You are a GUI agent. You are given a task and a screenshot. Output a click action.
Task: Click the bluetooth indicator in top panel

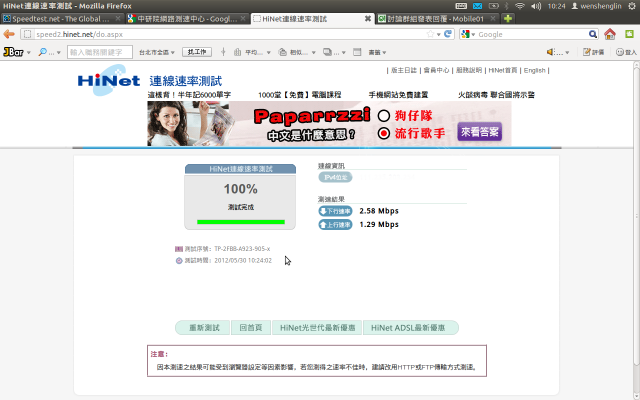507,6
